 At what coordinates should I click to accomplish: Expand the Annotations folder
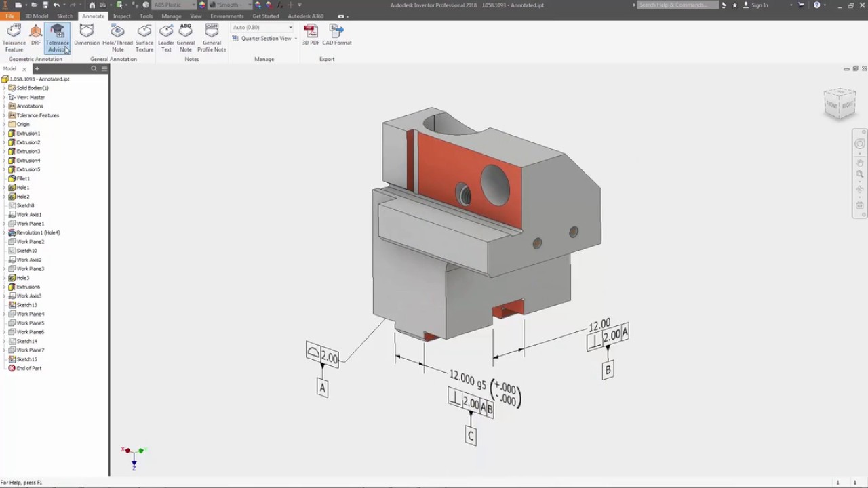tap(4, 106)
